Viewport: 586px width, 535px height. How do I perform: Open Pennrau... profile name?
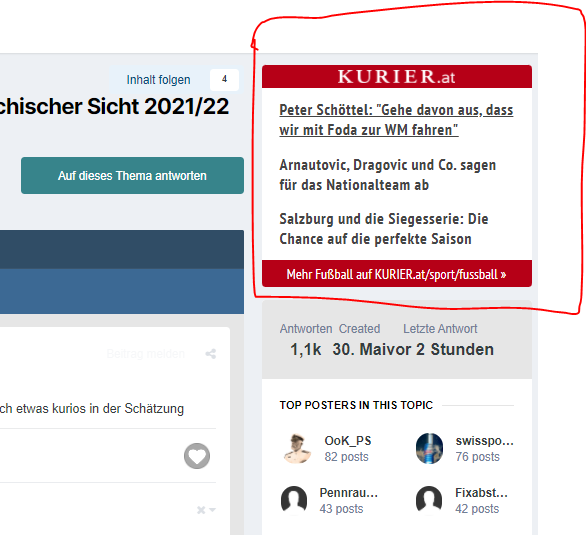point(349,493)
